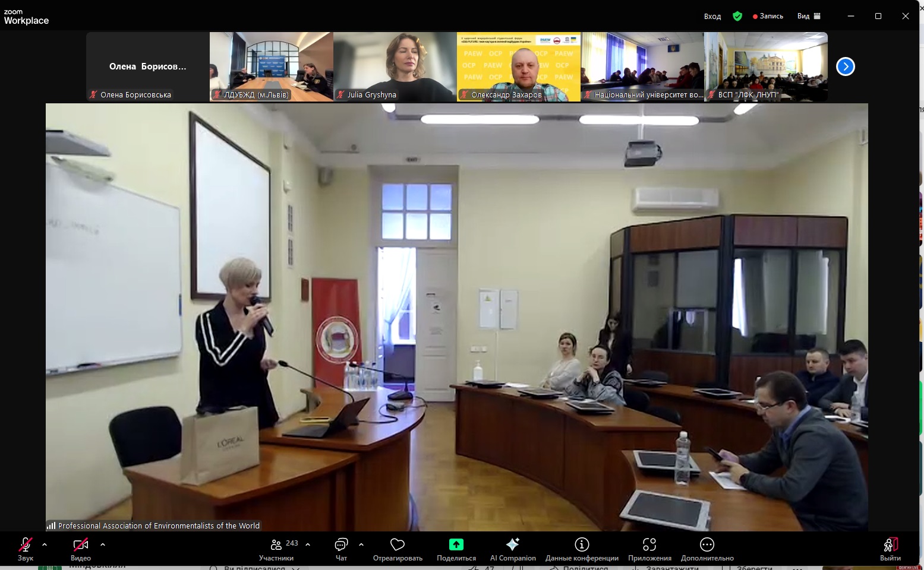Open the More options ellipsis
Screen dimensions: 924x570
click(707, 549)
